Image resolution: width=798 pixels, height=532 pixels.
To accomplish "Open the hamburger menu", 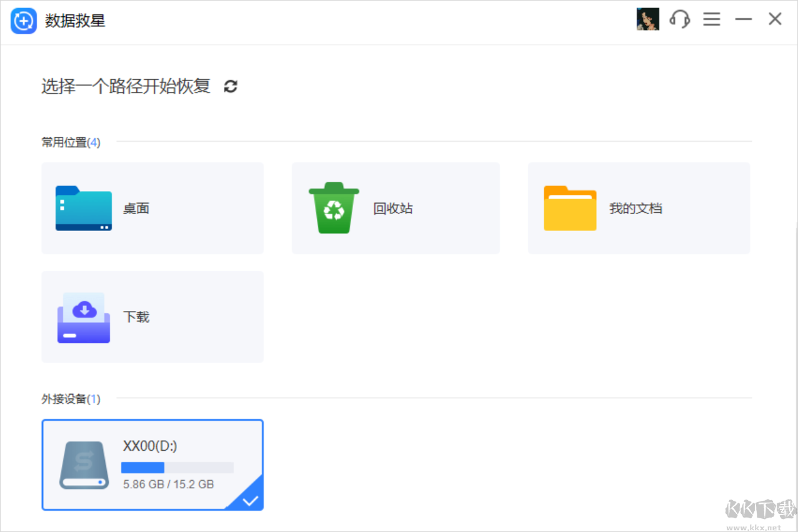I will 711,19.
